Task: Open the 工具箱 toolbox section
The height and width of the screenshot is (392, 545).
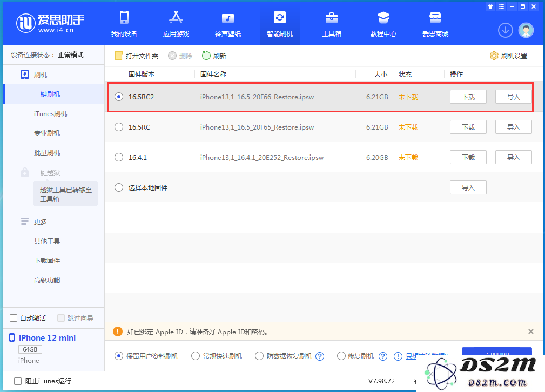Action: tap(331, 24)
